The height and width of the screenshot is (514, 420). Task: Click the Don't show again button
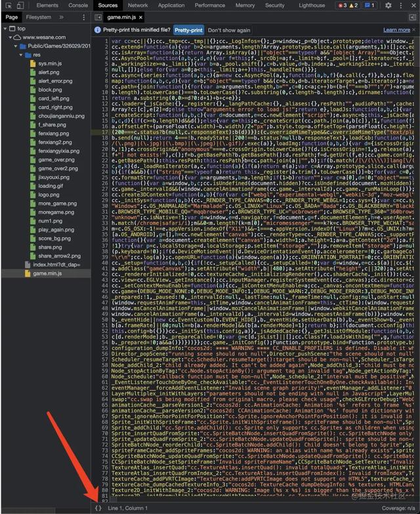coord(229,30)
